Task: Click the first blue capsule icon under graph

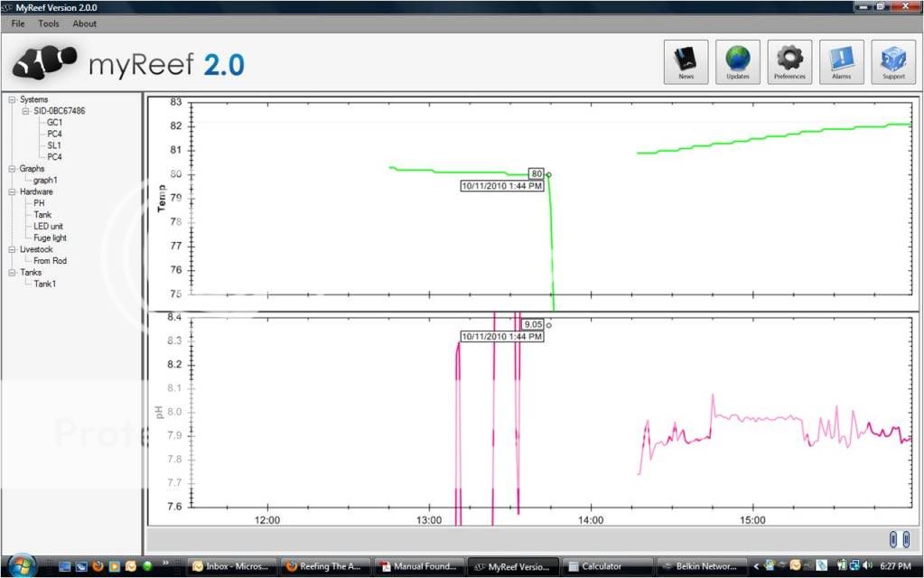Action: [x=893, y=539]
